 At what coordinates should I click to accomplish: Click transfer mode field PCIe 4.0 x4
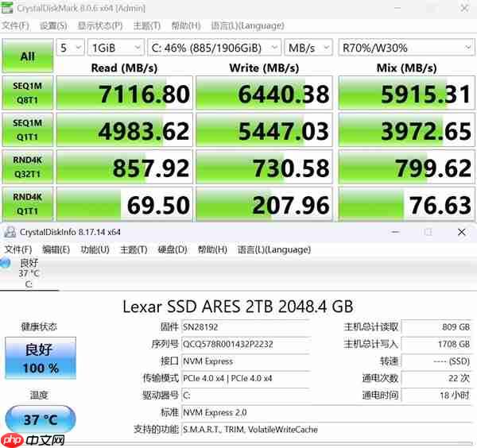pos(246,378)
